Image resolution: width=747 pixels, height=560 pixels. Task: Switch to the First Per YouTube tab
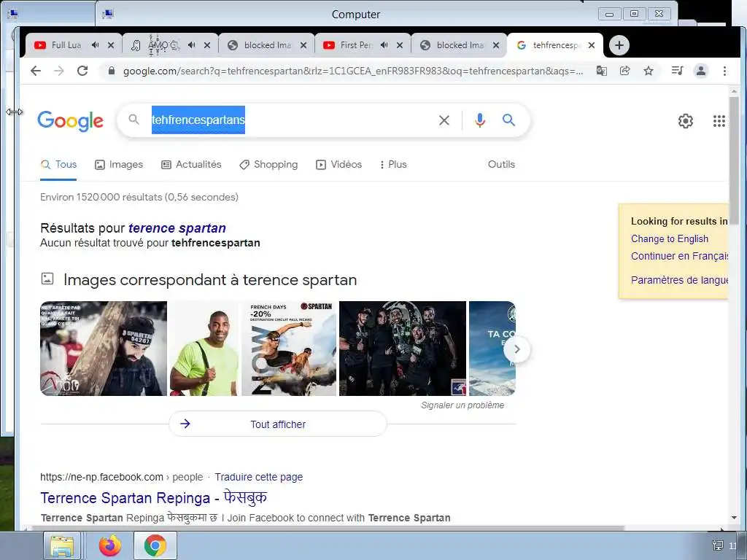click(x=356, y=45)
